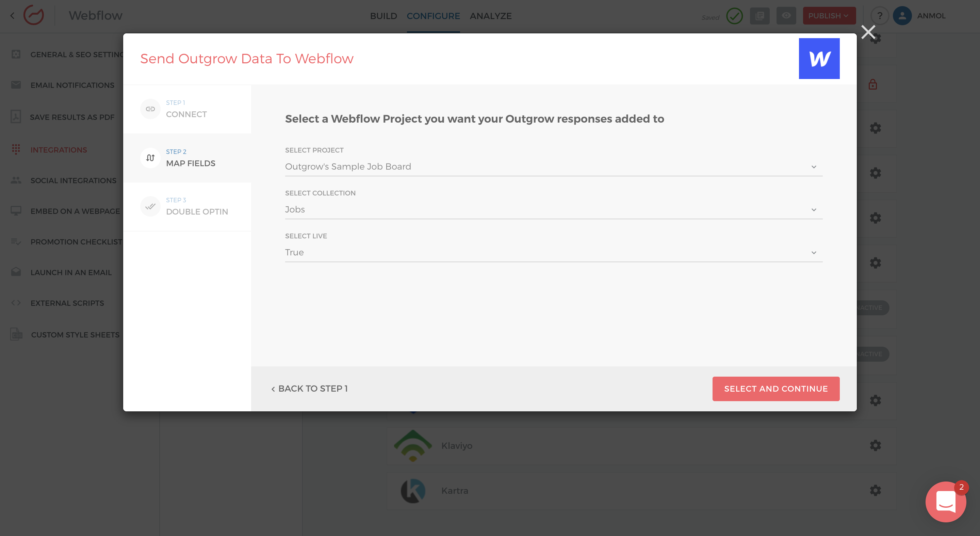Open the chat support bubble
The width and height of the screenshot is (980, 536).
point(945,501)
